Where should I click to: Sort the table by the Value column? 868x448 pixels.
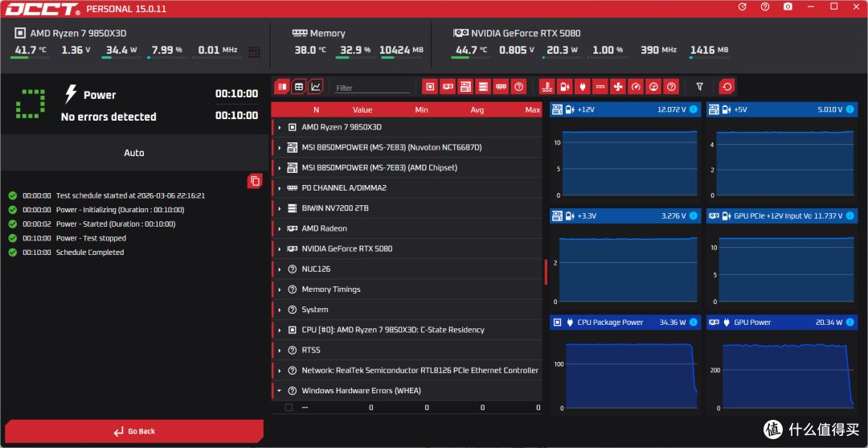pyautogui.click(x=362, y=109)
